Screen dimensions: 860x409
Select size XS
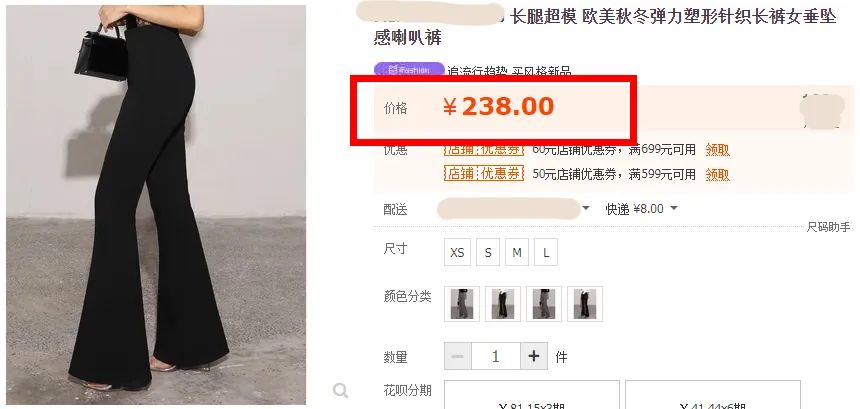457,253
